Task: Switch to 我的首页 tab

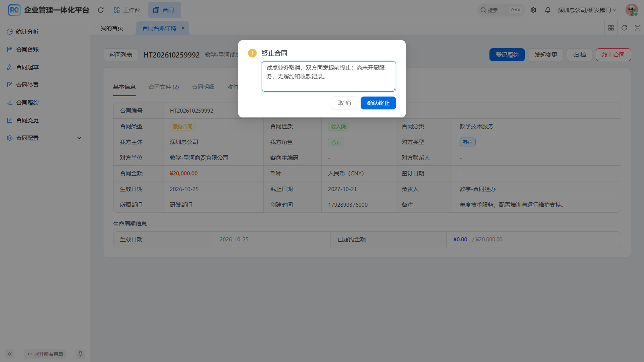Action: coord(112,28)
